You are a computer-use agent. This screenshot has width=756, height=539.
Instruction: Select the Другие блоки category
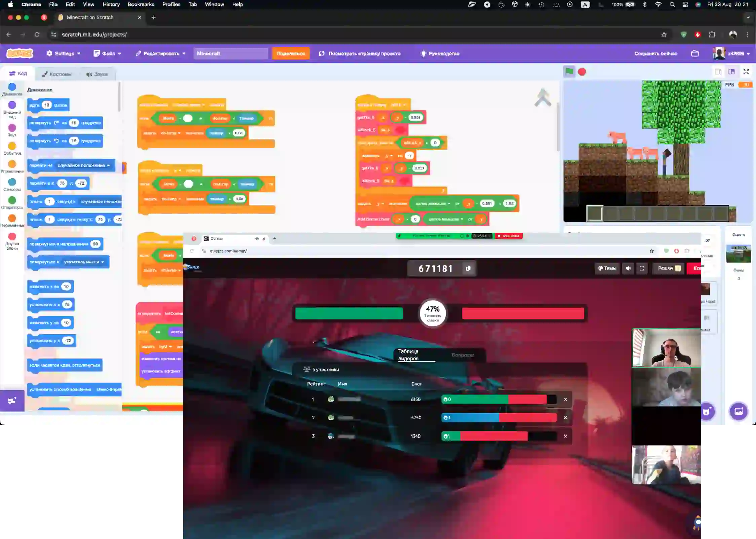12,241
